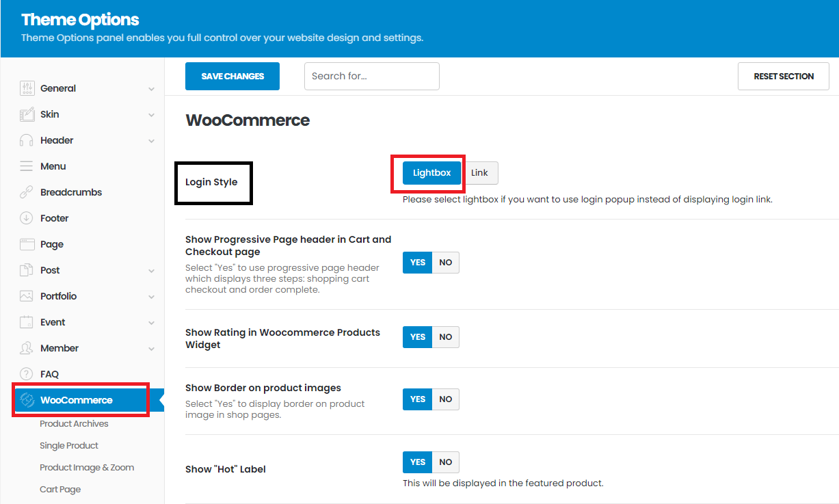Screen dimensions: 839x504
Task: Click the Footer down-arrow circle icon
Action: coord(27,218)
